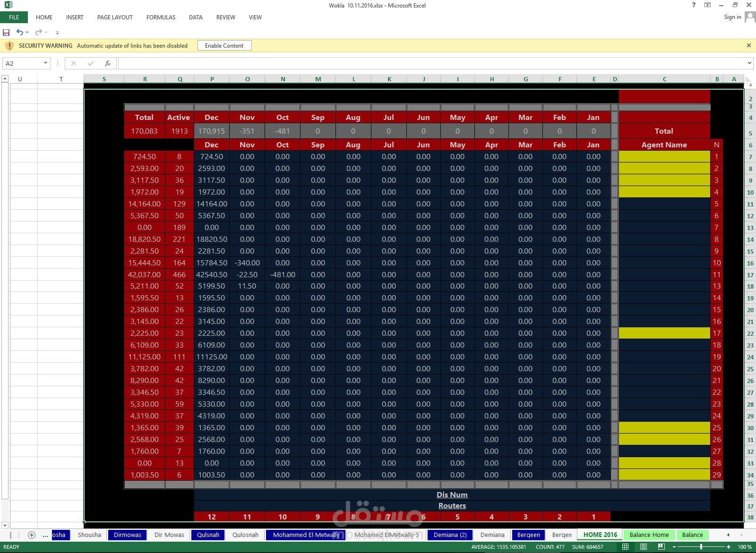
Task: Switch to the Balance sheet tab
Action: coord(693,535)
